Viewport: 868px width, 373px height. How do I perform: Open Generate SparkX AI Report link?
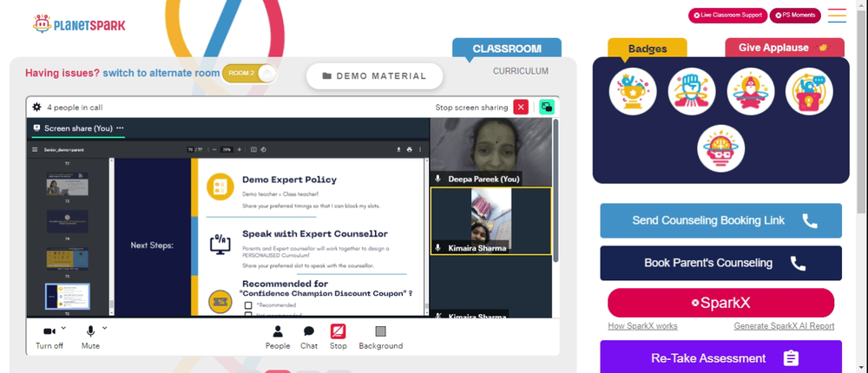pos(784,326)
